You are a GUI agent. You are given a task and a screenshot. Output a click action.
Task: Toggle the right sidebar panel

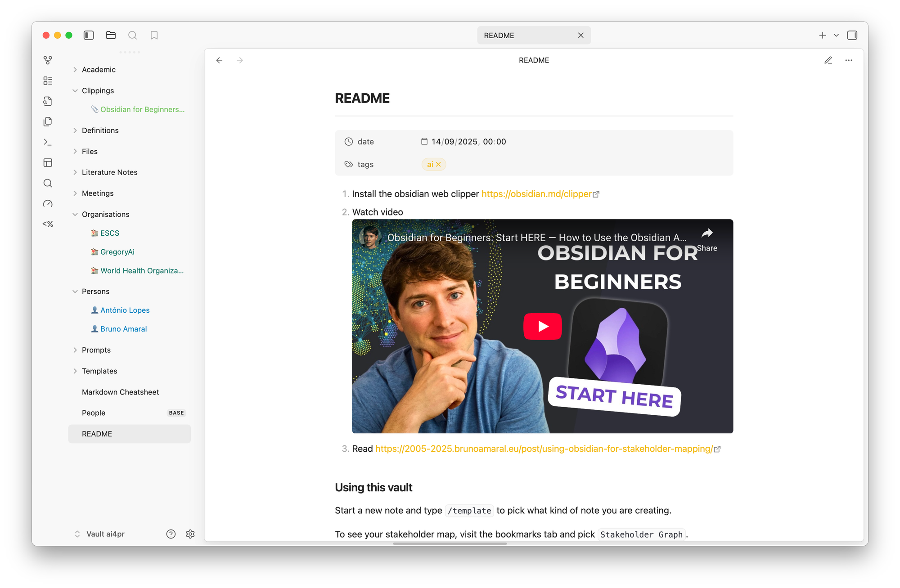[x=852, y=35]
